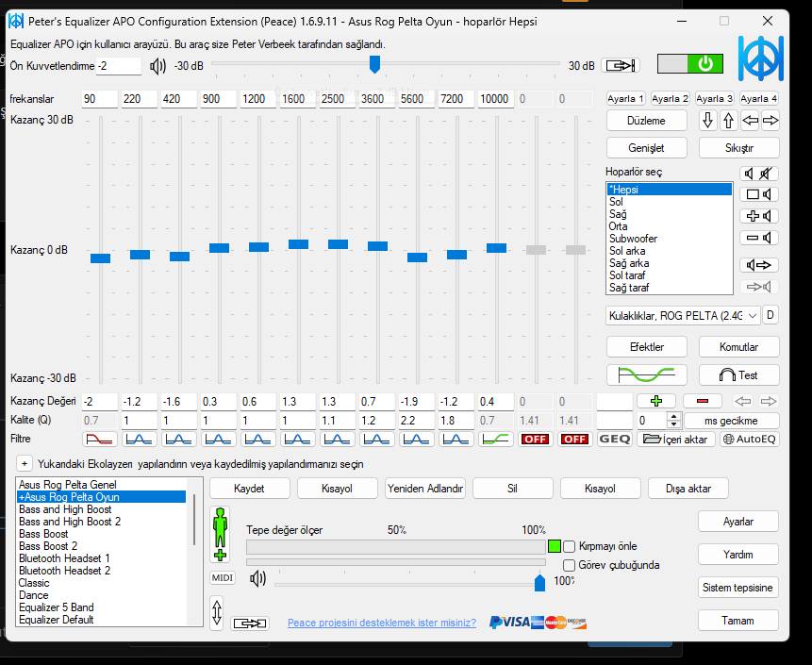812x665 pixels.
Task: Click the red minus remove-band button
Action: (703, 401)
